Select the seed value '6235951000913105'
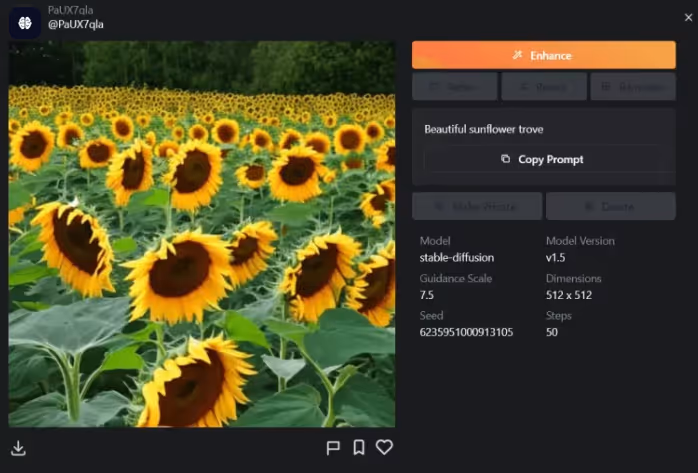 coord(466,332)
